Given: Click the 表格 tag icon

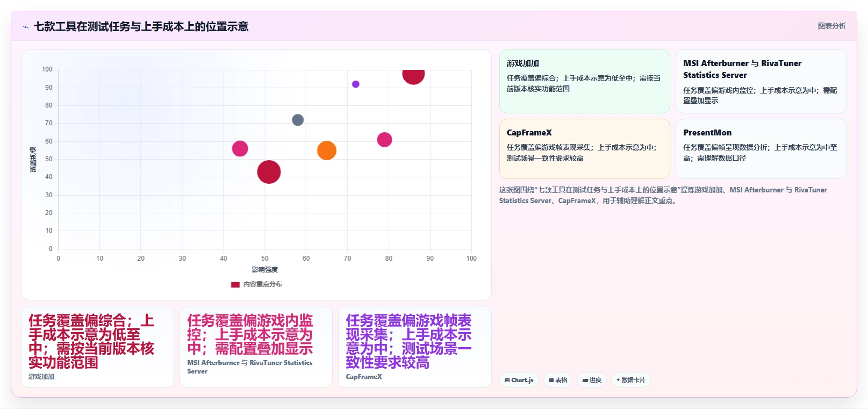Looking at the screenshot, I should [x=551, y=380].
